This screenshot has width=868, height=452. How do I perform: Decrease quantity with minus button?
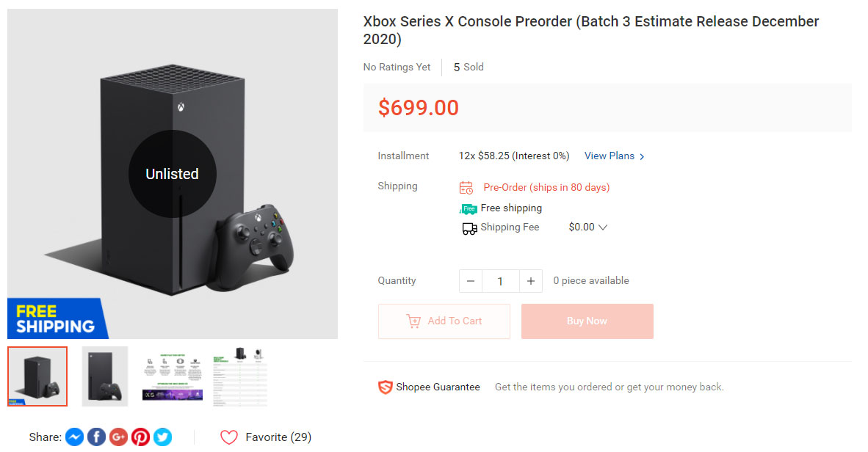pyautogui.click(x=471, y=281)
